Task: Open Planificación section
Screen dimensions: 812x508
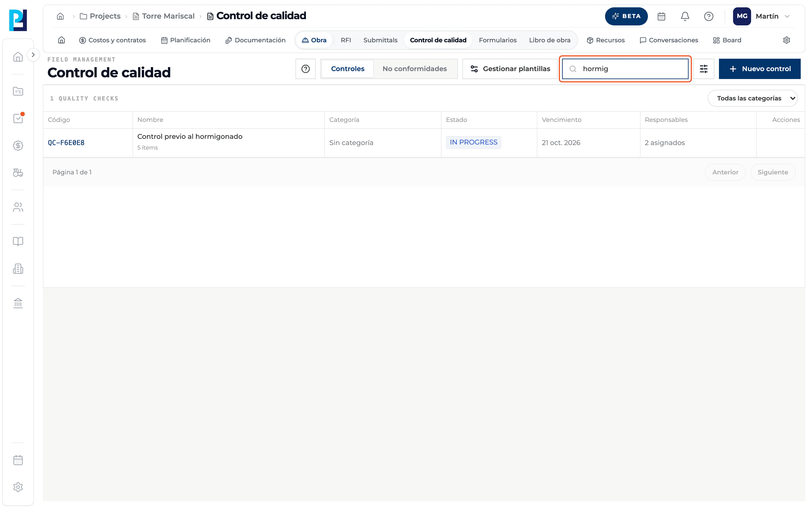Action: coord(186,40)
